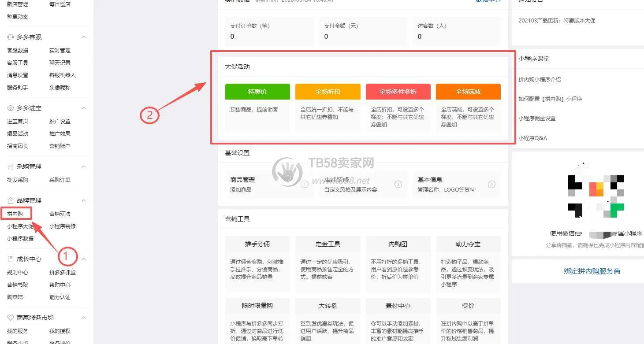
Task: Open 拼内购 in the sidebar
Action: click(x=15, y=214)
